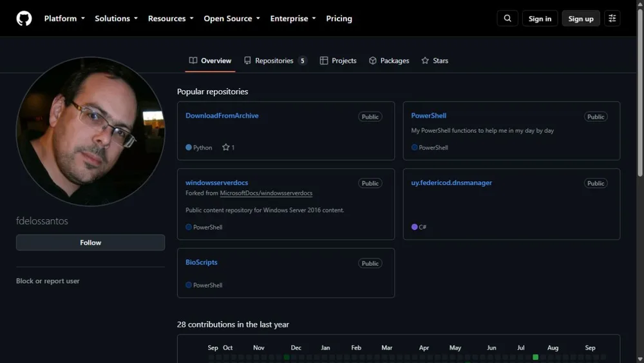Screen dimensions: 644x363
Task: Open the BioScripts repository
Action: click(201, 262)
